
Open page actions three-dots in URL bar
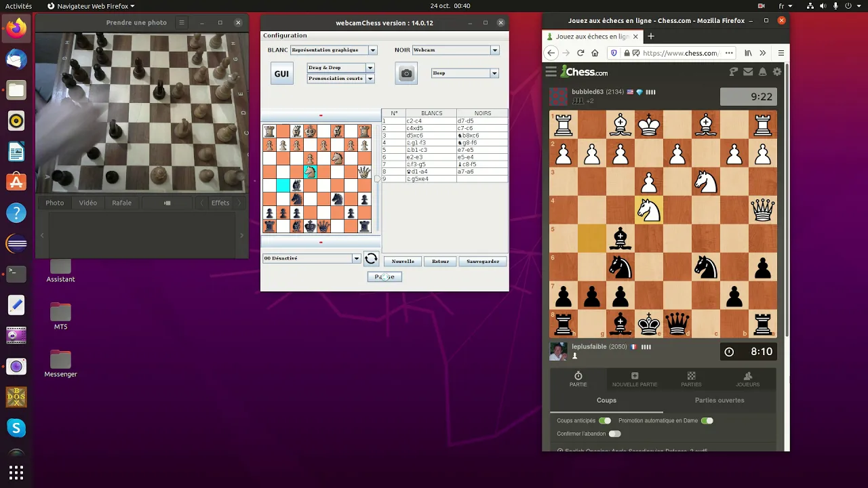pyautogui.click(x=729, y=53)
